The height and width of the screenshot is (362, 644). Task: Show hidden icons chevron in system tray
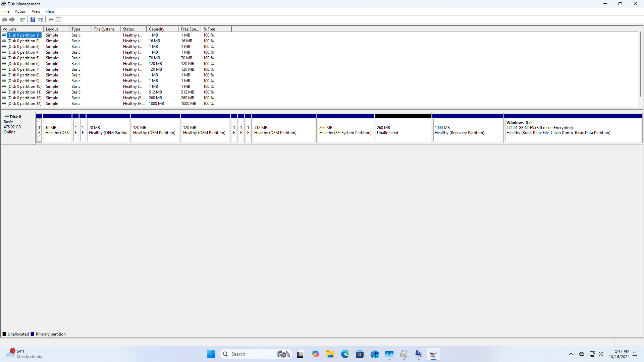[x=571, y=354]
